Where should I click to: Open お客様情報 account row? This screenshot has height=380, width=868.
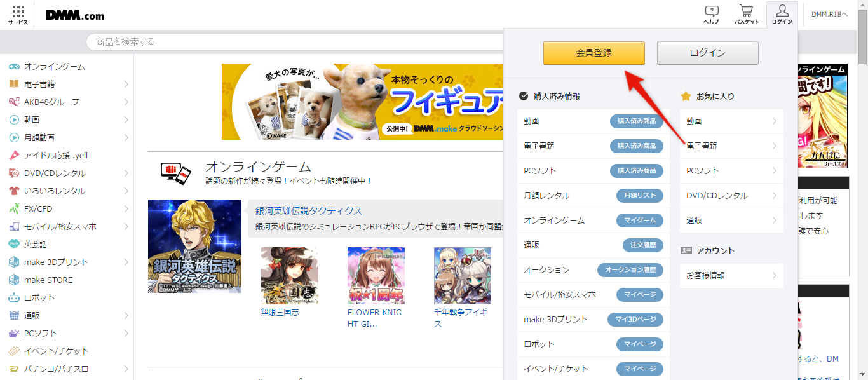731,275
